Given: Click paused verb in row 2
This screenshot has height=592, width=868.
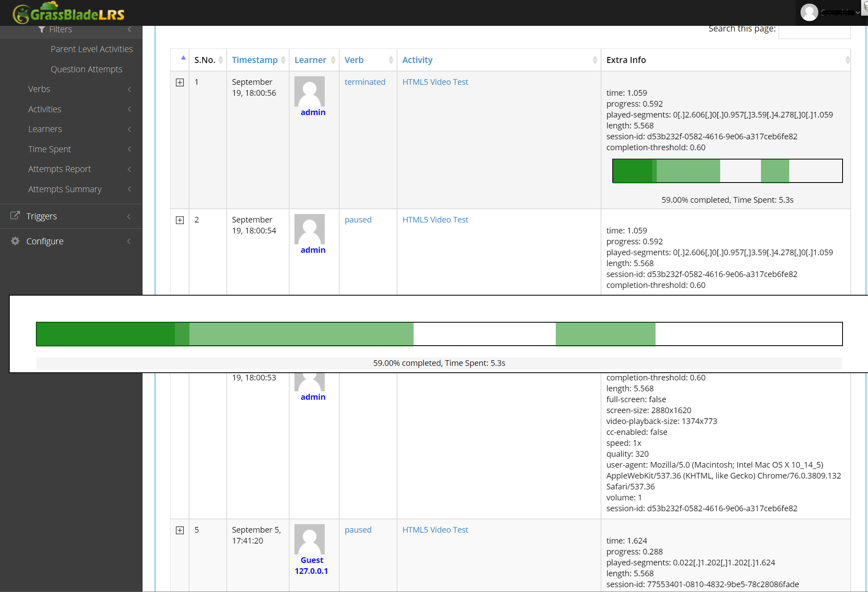Looking at the screenshot, I should click(358, 220).
